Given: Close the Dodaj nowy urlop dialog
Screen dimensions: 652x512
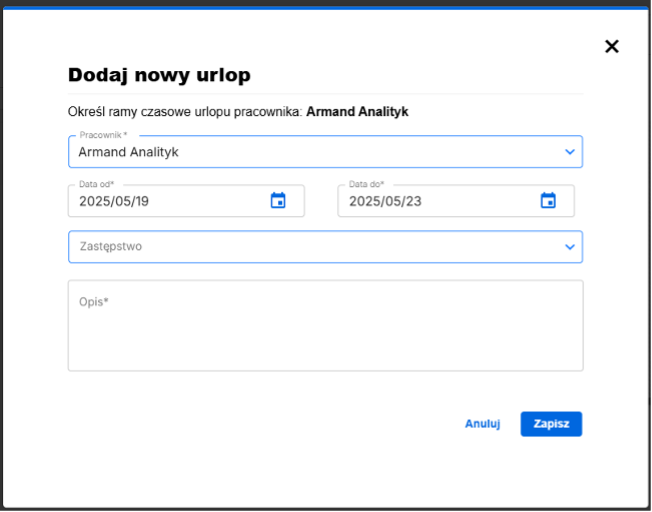Looking at the screenshot, I should [612, 46].
